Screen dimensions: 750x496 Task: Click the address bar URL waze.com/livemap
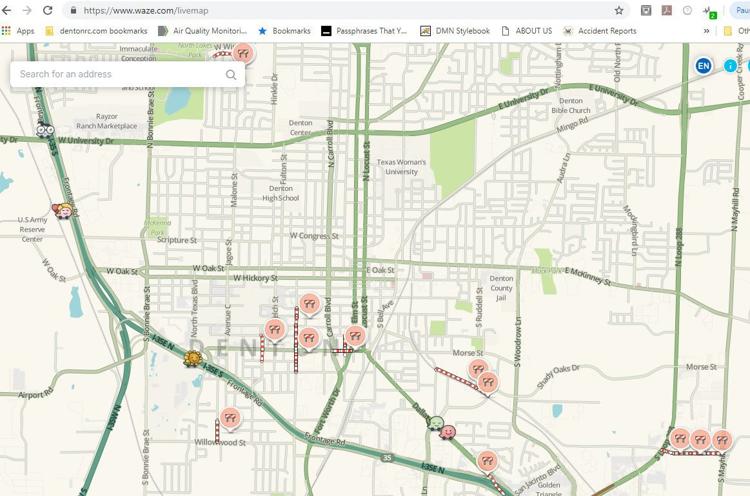point(146,10)
